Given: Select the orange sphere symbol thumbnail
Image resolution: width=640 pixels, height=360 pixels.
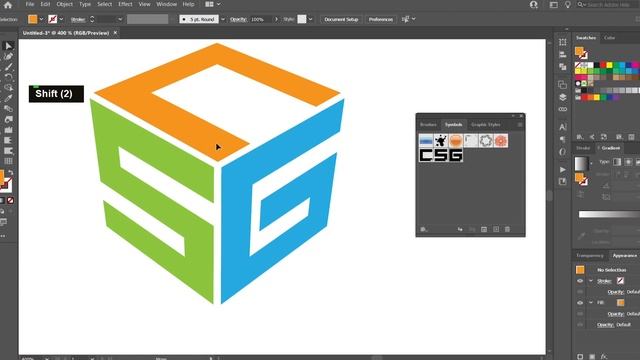Looking at the screenshot, I should (x=456, y=141).
